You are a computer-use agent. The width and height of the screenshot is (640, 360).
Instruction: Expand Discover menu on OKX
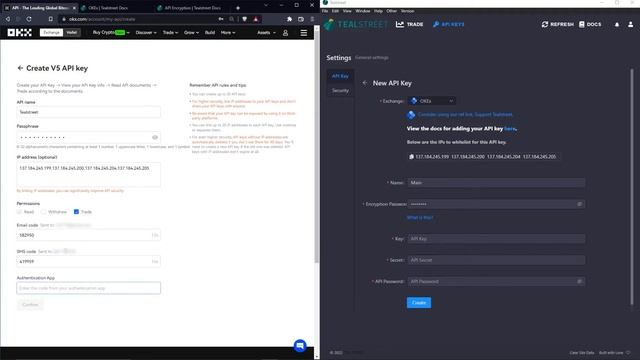tap(146, 33)
